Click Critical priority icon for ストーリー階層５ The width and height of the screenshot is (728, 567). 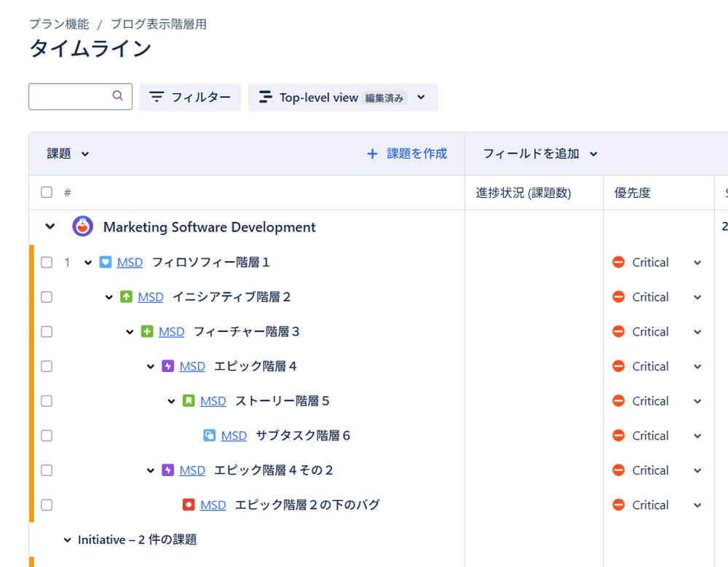618,401
